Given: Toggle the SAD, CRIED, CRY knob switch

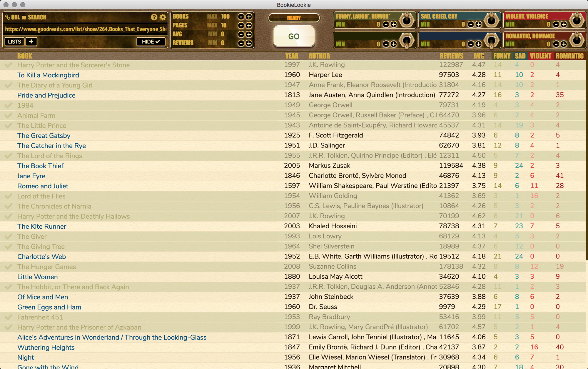Looking at the screenshot, I should click(492, 20).
